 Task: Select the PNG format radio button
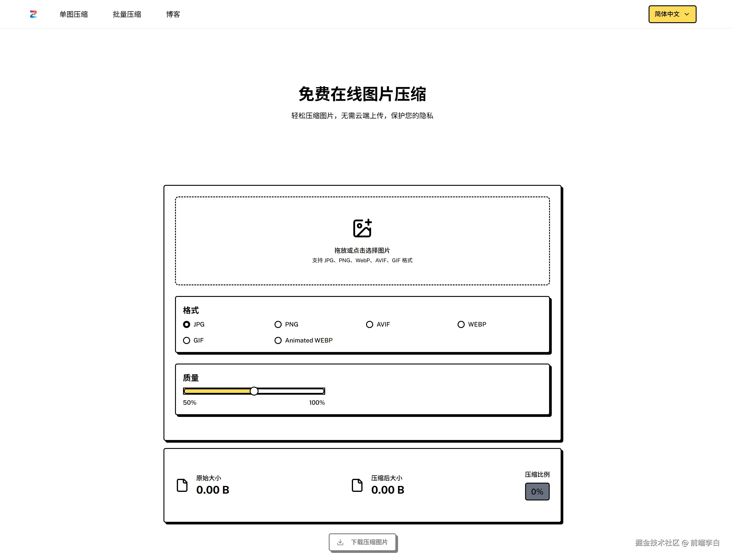point(278,324)
